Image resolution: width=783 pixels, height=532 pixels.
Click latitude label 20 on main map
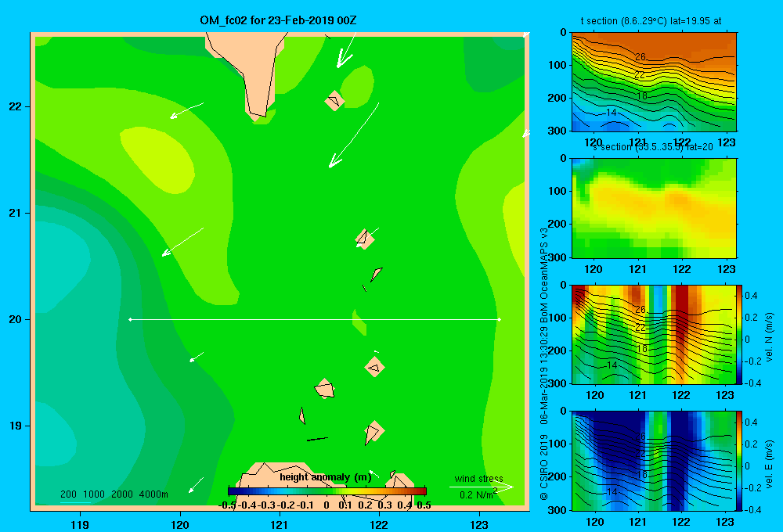[x=16, y=319]
